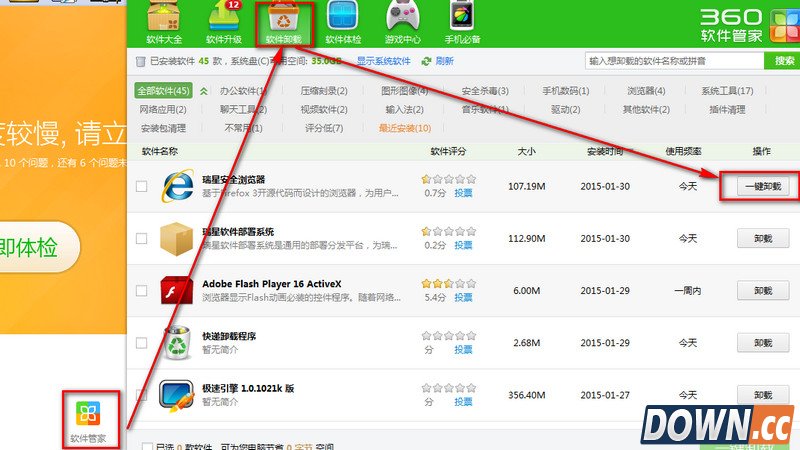Select the 评分低(7) category
The height and width of the screenshot is (450, 800).
(x=324, y=128)
